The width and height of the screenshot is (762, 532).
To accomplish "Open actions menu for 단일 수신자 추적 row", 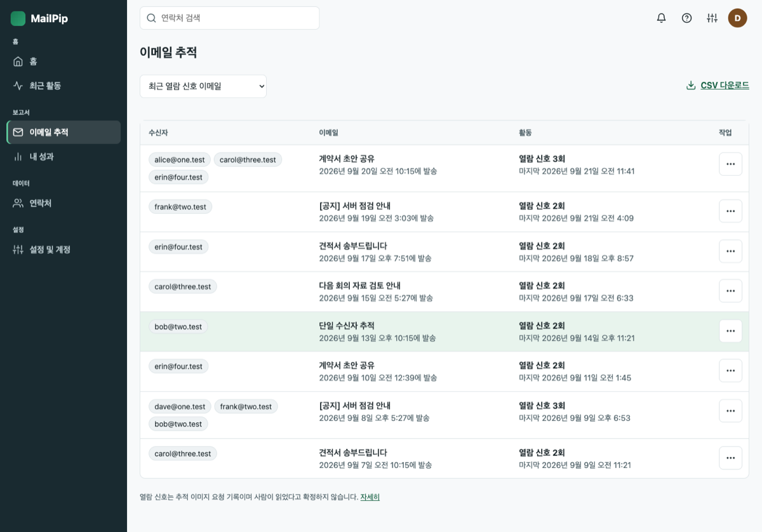I will pyautogui.click(x=730, y=331).
